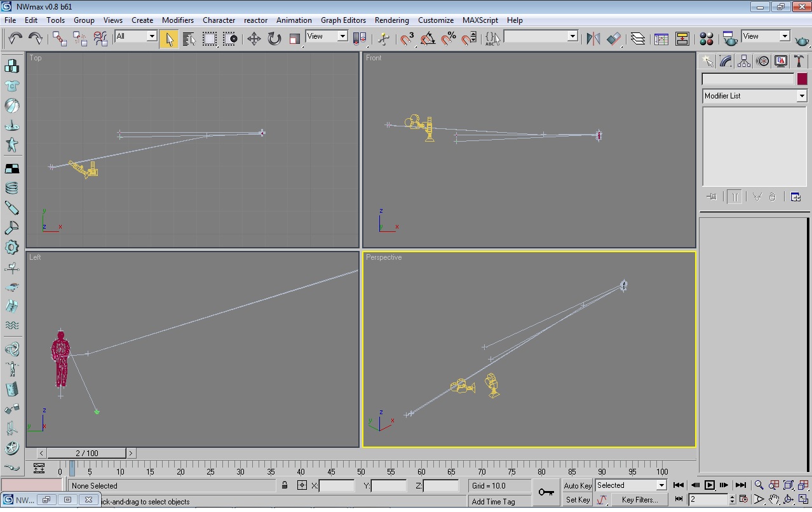Viewport: 812px width, 512px height.
Task: Activate the Zoom magnifier viewport tool
Action: click(x=759, y=485)
